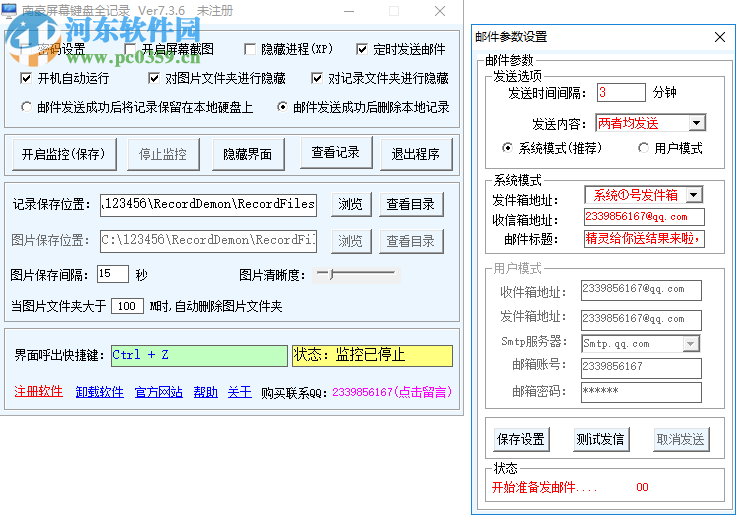Choose 用户模式 radio option
The height and width of the screenshot is (526, 749).
coord(644,148)
